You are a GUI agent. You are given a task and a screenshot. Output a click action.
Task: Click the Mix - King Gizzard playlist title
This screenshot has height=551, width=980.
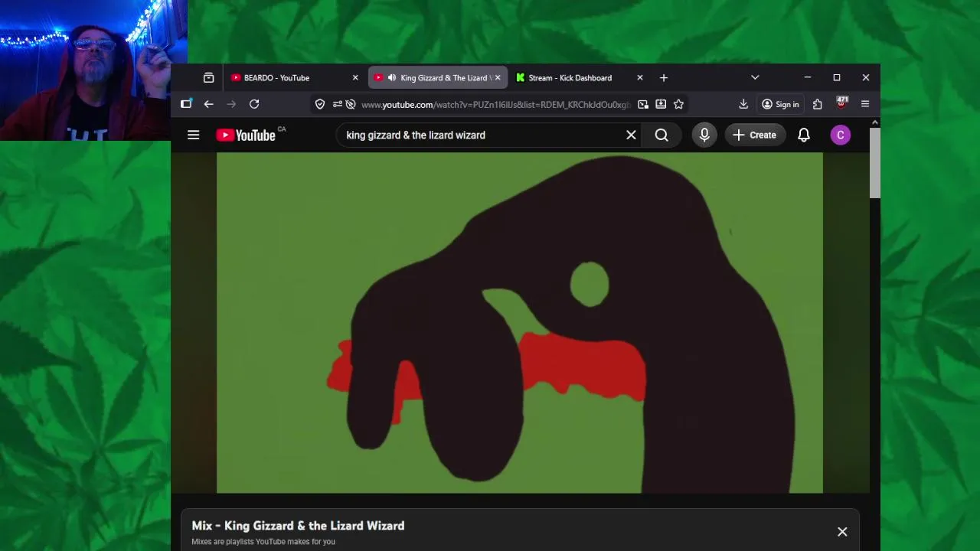coord(298,526)
